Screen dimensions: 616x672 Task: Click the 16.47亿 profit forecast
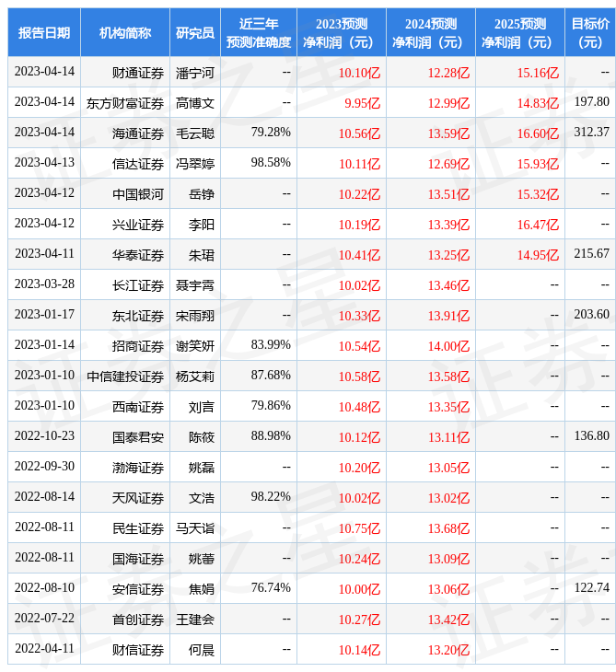[x=538, y=225]
